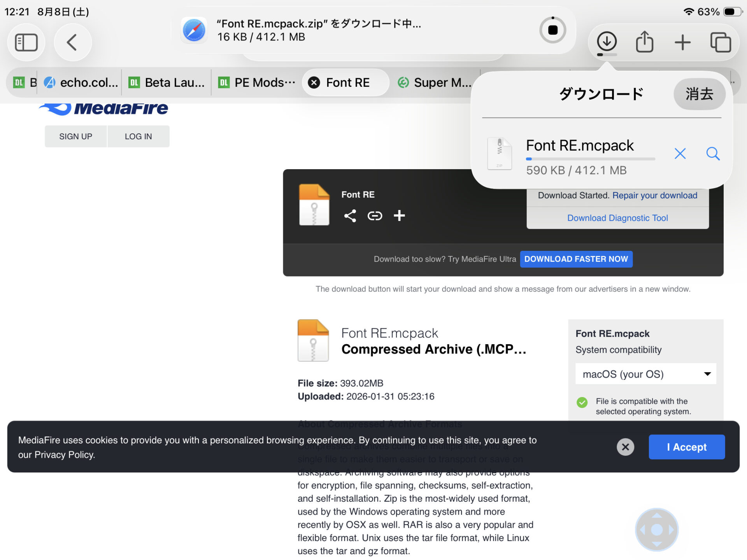747x560 pixels.
Task: Select the file size 393.02MB text
Action: 361,383
